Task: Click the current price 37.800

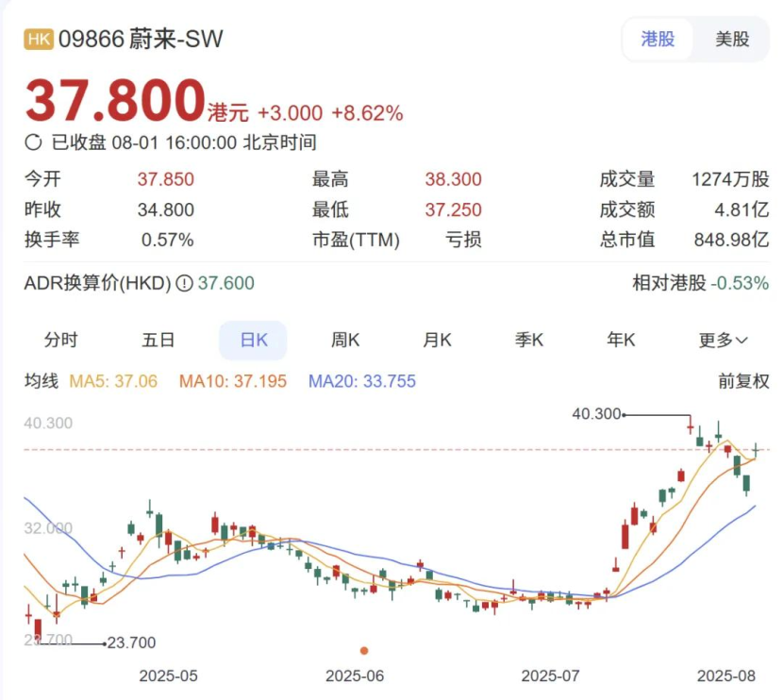Action: pyautogui.click(x=115, y=100)
